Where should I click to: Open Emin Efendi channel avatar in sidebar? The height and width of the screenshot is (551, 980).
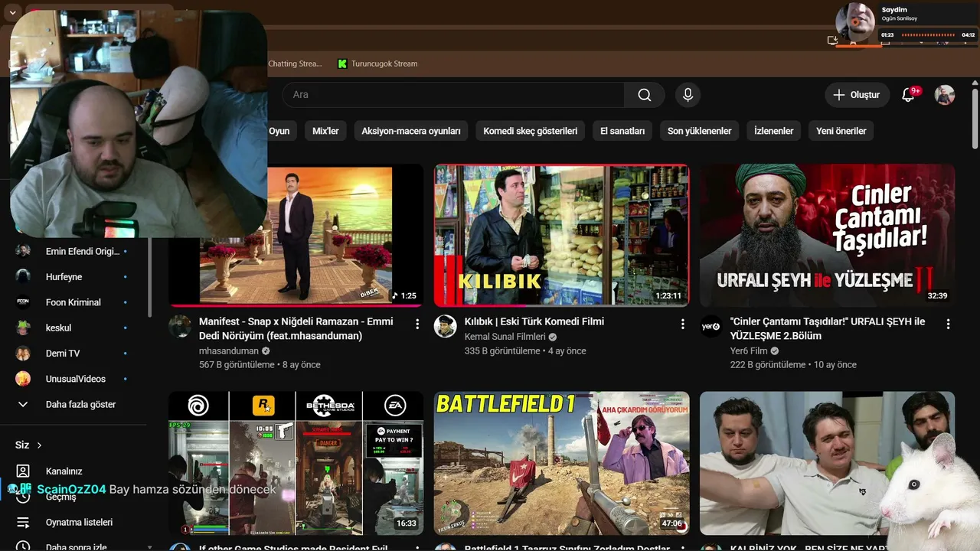tap(23, 251)
